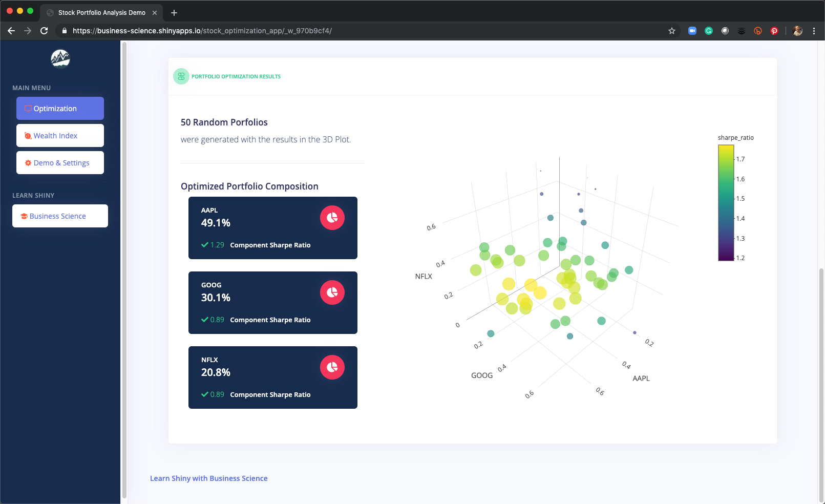The width and height of the screenshot is (825, 504).
Task: Click the AAPL 49.1% value
Action: click(x=216, y=223)
